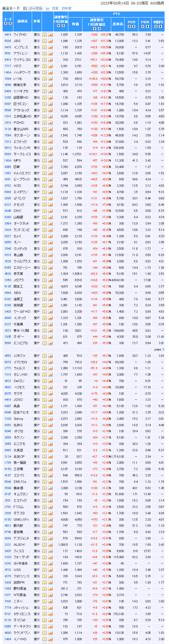Screen dimensions: 169x644
Task: Sort コード column ascending arrow
Action: coord(6,24)
